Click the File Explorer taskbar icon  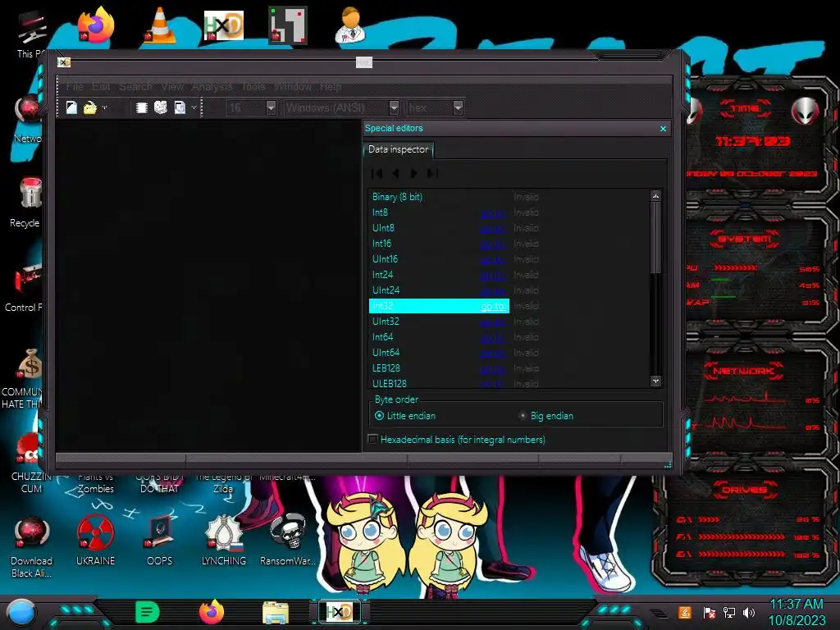coord(276,612)
